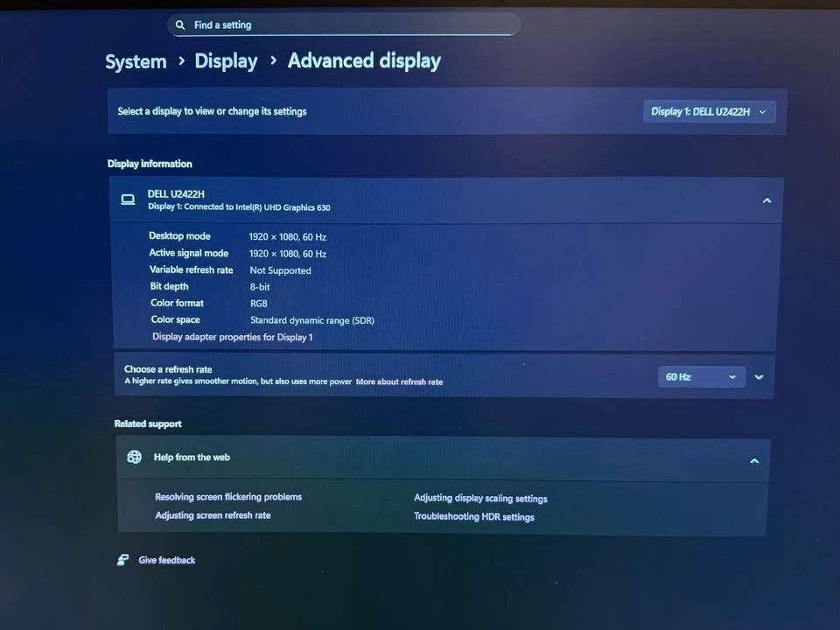Click the Give feedback text link
840x630 pixels.
coord(167,560)
